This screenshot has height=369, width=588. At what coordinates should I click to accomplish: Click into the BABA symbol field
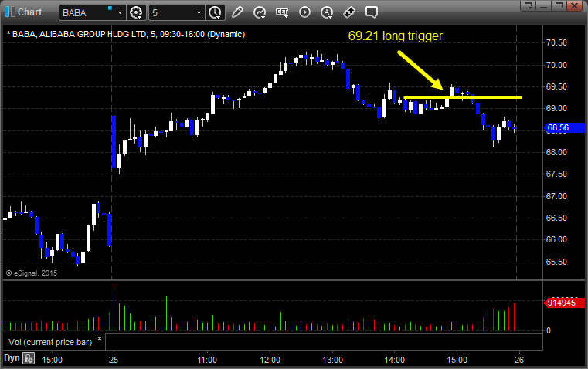point(88,12)
